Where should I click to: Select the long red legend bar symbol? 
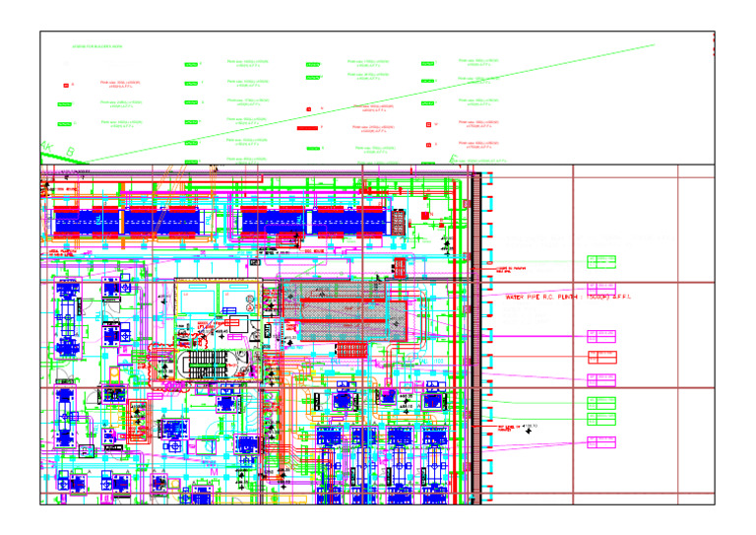pos(307,128)
